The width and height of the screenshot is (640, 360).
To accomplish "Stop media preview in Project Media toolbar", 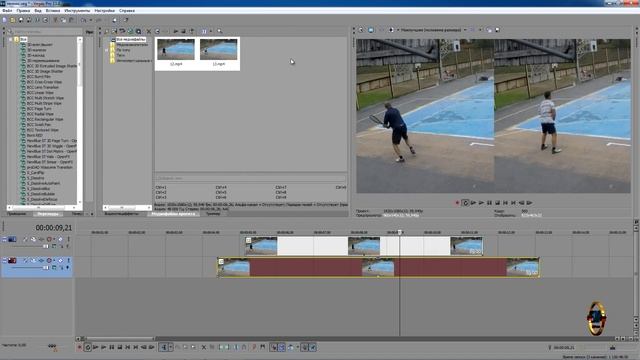I will pos(184,31).
